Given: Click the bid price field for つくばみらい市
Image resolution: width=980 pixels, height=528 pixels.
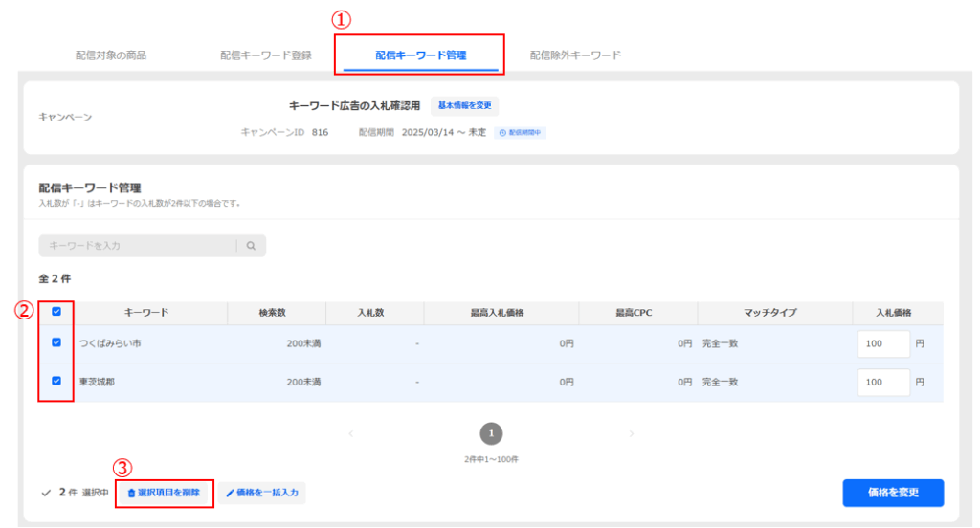Looking at the screenshot, I should tap(882, 343).
